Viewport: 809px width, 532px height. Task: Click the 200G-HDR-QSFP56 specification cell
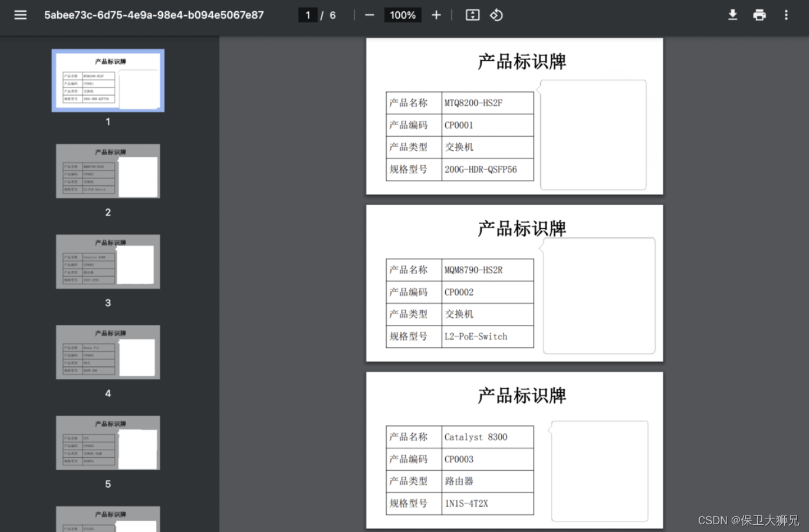point(488,169)
